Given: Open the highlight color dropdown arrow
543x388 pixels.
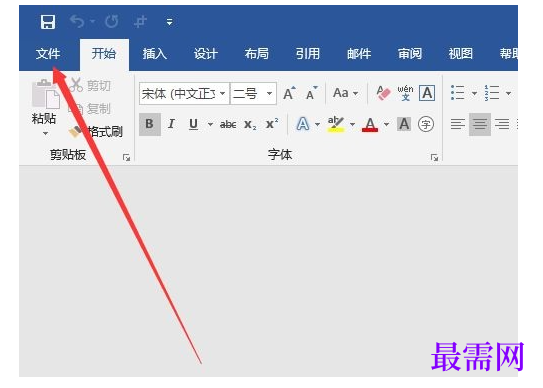Looking at the screenshot, I should point(352,124).
